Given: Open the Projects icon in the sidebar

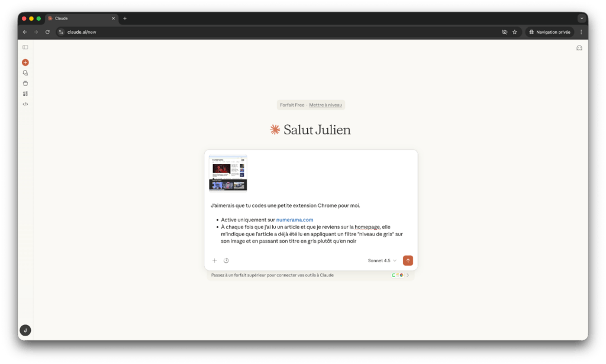Looking at the screenshot, I should click(25, 83).
